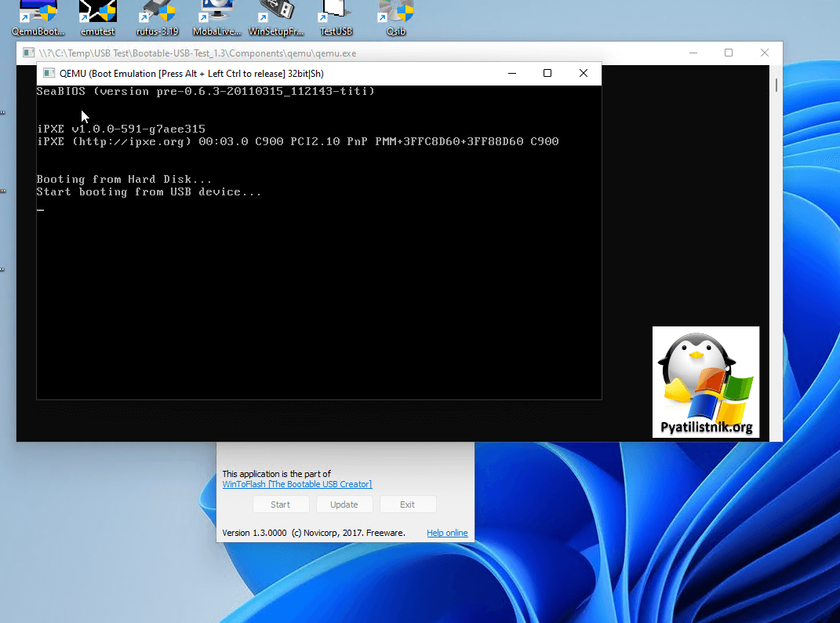Open the WinToFlash Bootable USB Creator link

click(x=296, y=484)
